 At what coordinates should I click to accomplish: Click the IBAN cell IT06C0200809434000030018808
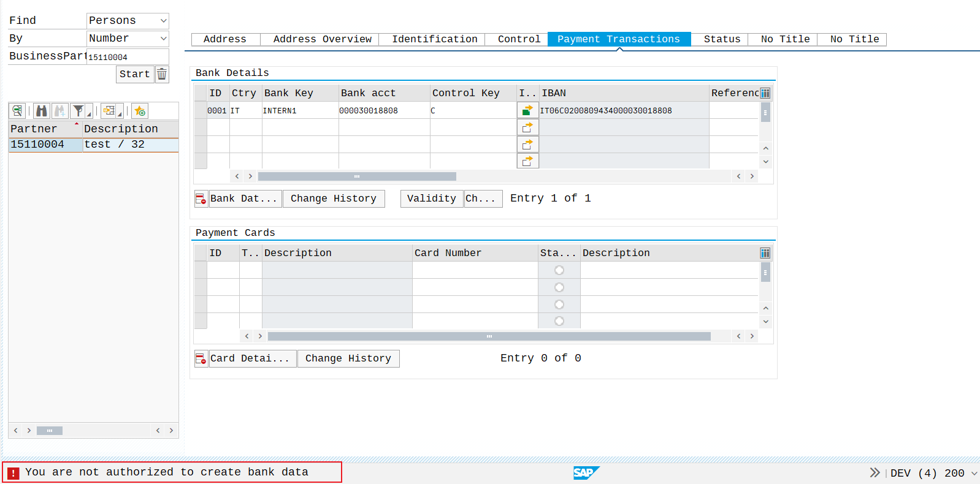[x=624, y=111]
